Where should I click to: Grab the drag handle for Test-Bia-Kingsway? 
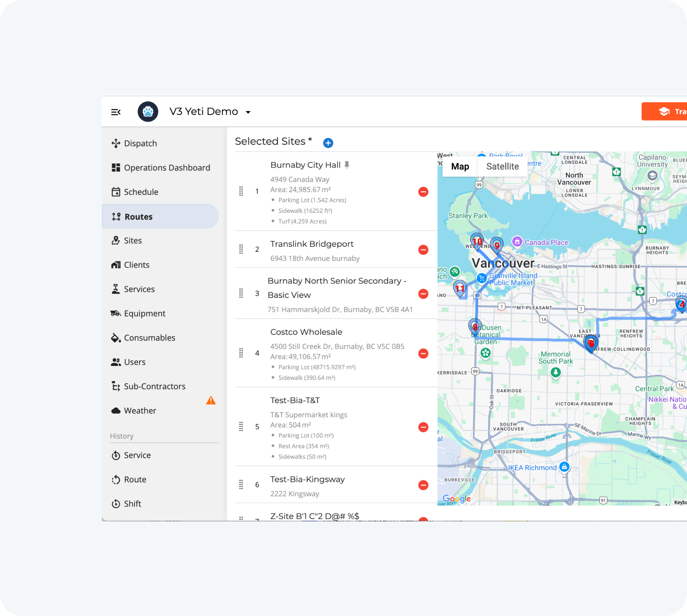[x=241, y=485]
